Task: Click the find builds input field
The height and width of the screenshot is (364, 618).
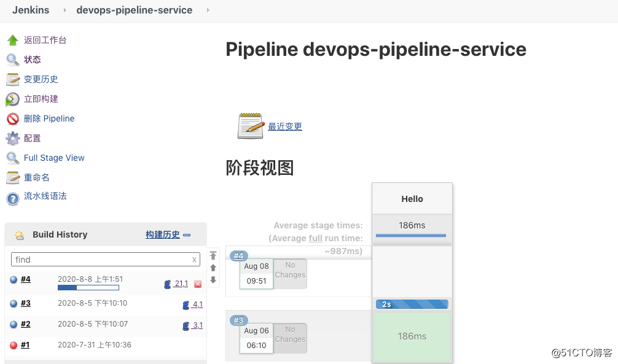Action: click(106, 260)
